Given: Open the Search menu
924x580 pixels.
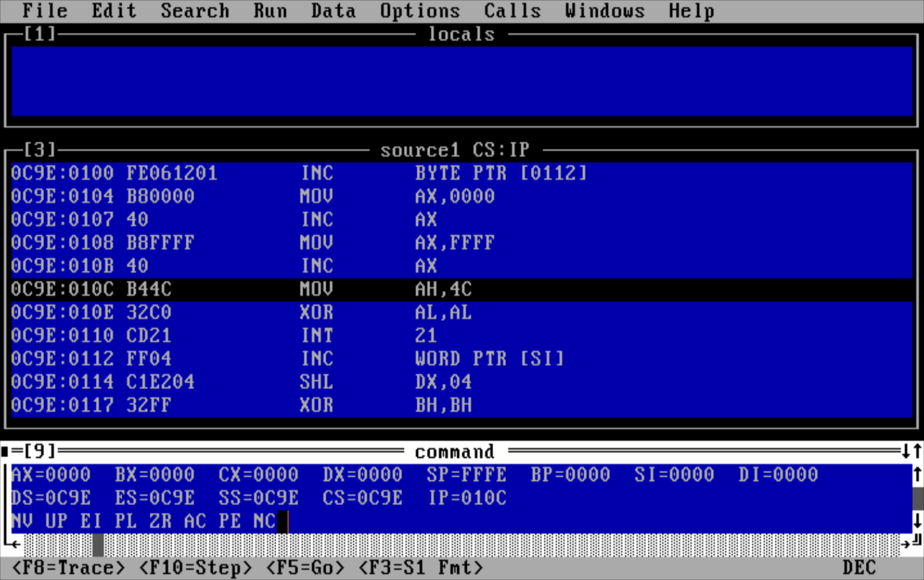Looking at the screenshot, I should tap(195, 11).
